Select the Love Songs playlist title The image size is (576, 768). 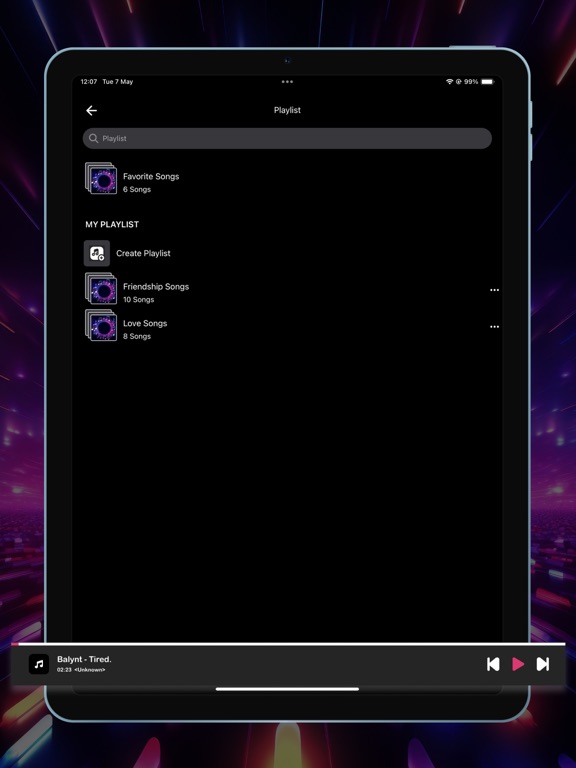coord(145,323)
